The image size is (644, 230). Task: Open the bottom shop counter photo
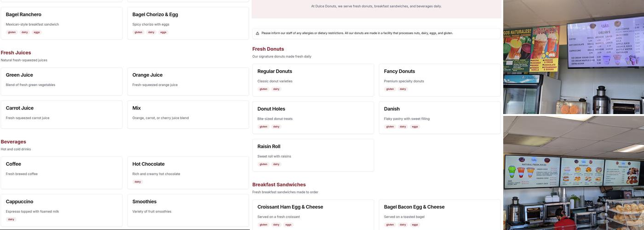pyautogui.click(x=573, y=173)
